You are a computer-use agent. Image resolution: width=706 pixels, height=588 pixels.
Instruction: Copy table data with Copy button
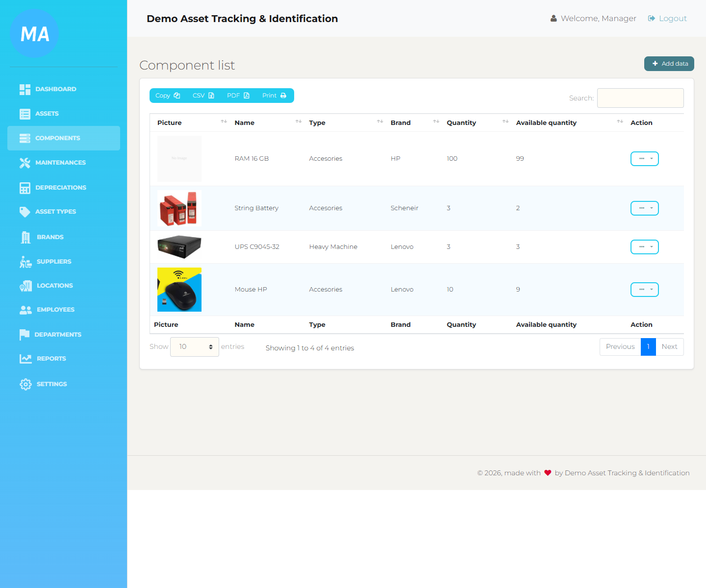[x=168, y=96]
